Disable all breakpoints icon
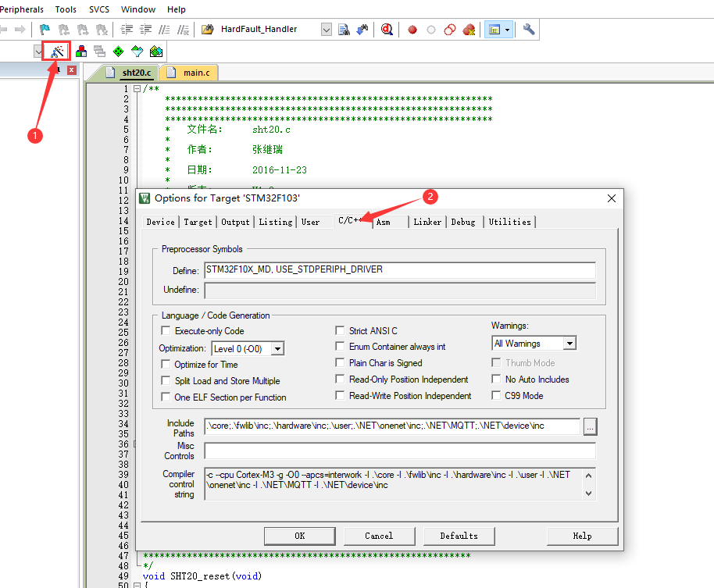 click(x=450, y=30)
